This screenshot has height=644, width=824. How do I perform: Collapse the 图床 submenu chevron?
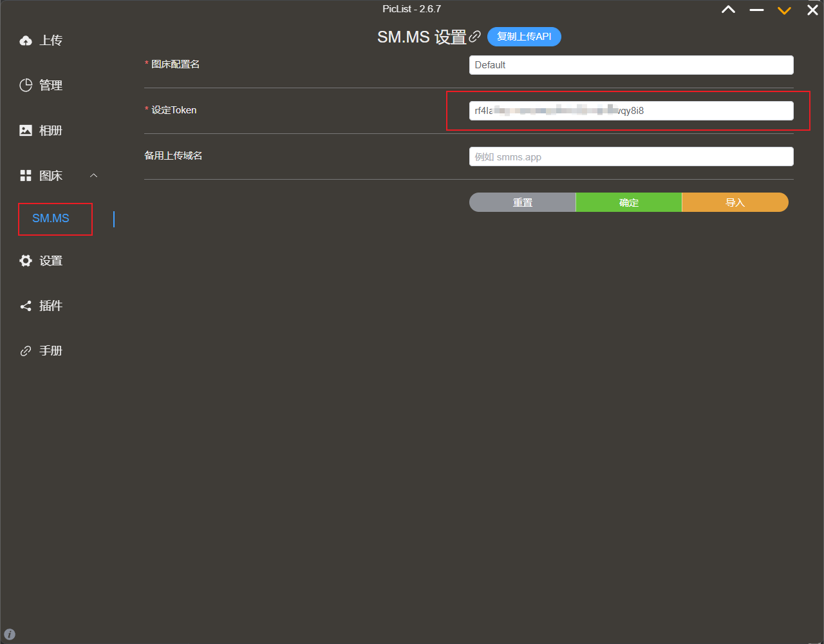[93, 176]
